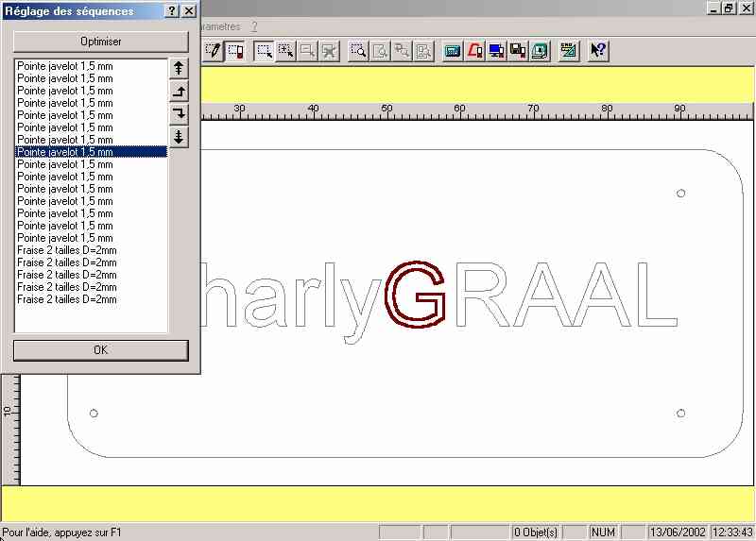
Task: Open the dialog's question mark help button
Action: pos(172,10)
